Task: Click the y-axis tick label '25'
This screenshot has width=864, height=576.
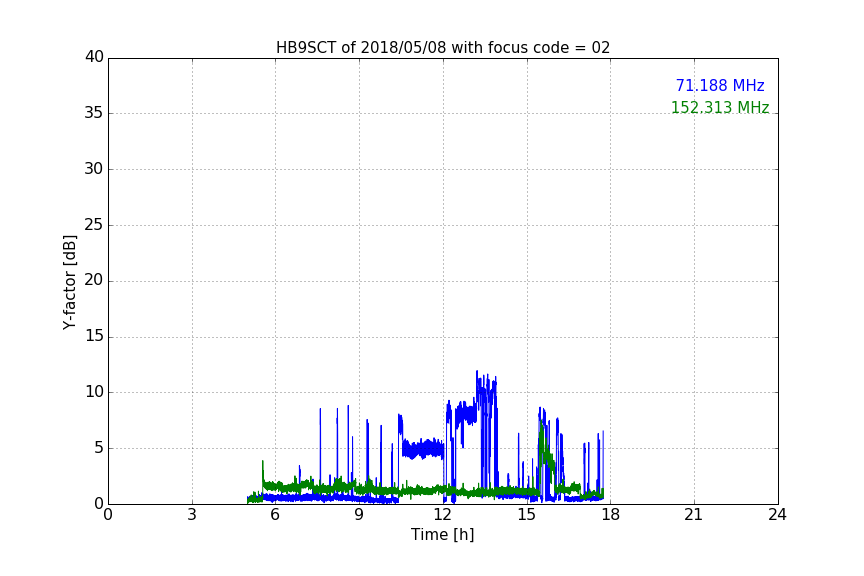Action: click(x=94, y=225)
